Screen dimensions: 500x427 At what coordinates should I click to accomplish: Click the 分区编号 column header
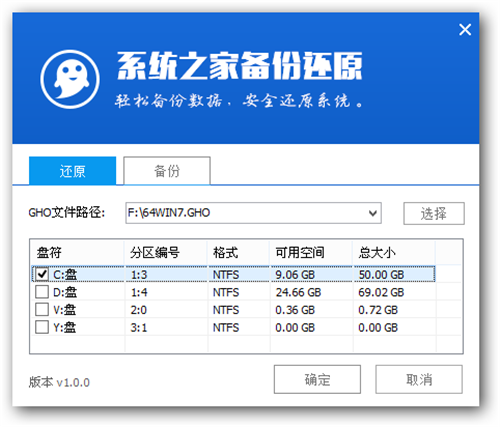pyautogui.click(x=166, y=253)
